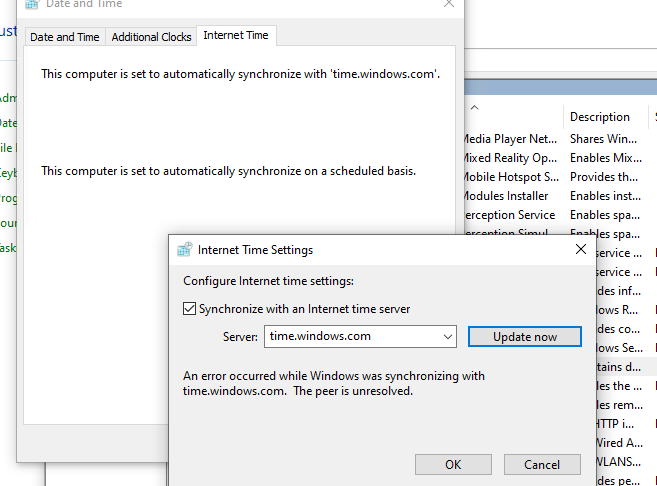Image resolution: width=657 pixels, height=486 pixels.
Task: Sort services by the Description column header
Action: pos(600,117)
